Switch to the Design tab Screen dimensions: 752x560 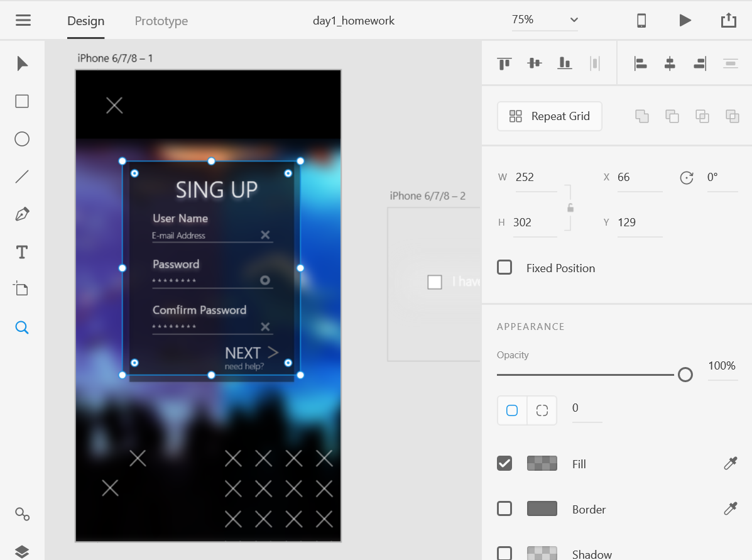(x=86, y=21)
